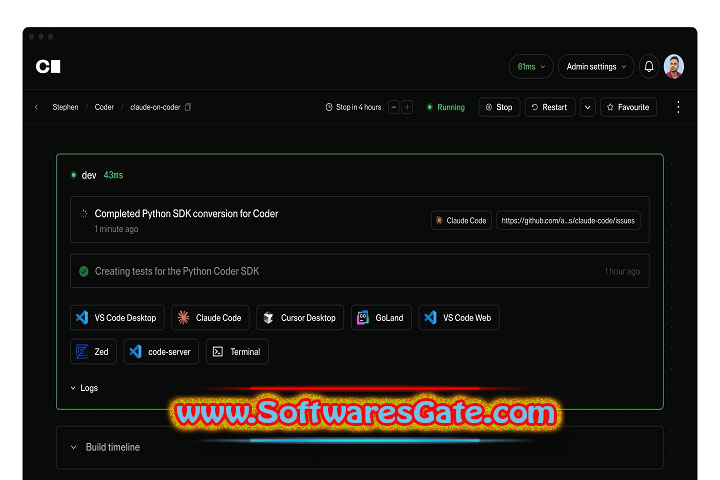Expand the Logs section
The height and width of the screenshot is (480, 720).
tap(84, 388)
